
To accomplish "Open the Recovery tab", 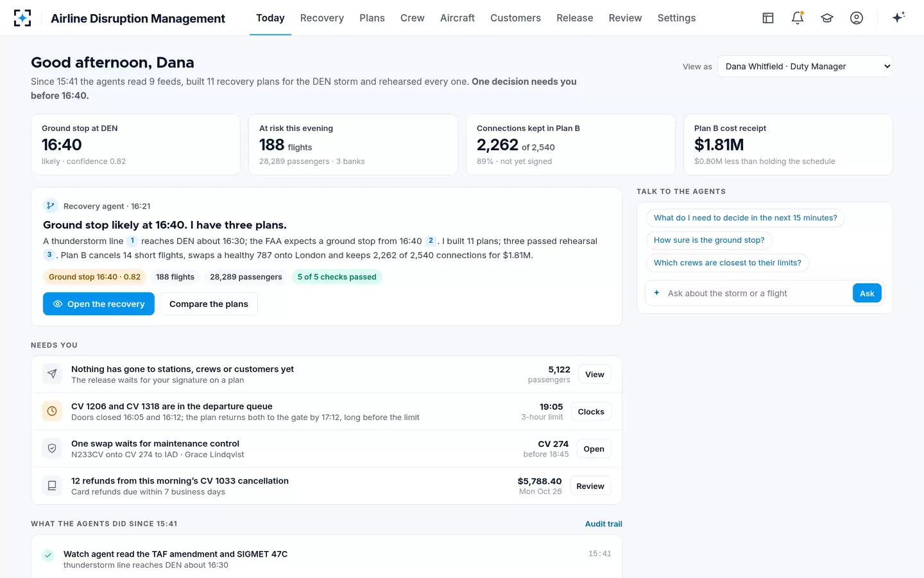I will pyautogui.click(x=322, y=18).
